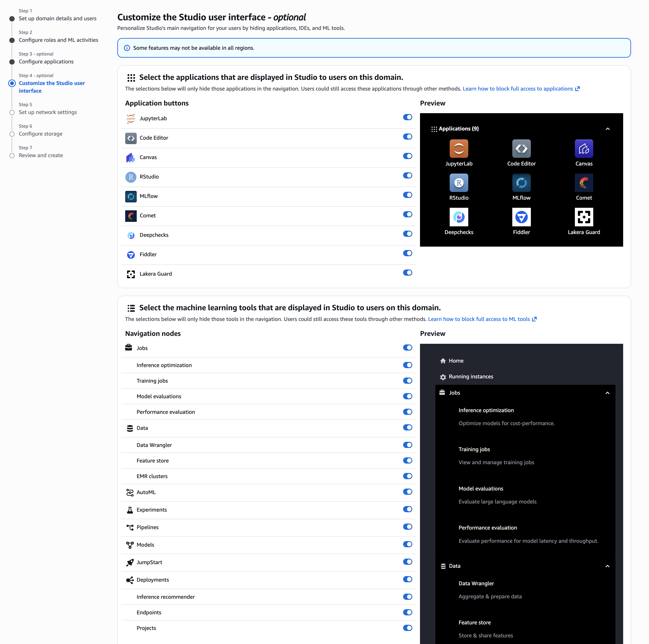Image resolution: width=649 pixels, height=644 pixels.
Task: Open Step 6 Configure storage
Action: (x=41, y=134)
